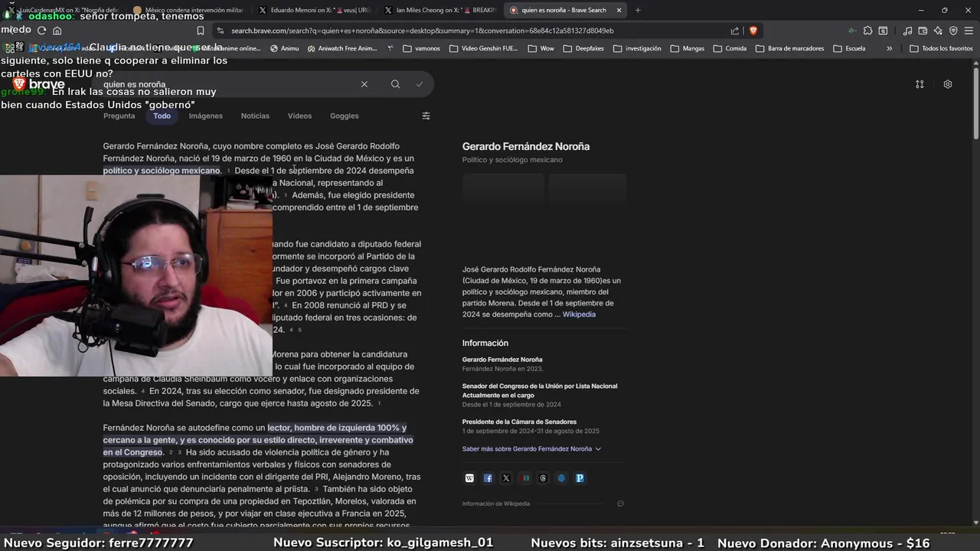980x551 pixels.
Task: Clear the search query with the X
Action: pyautogui.click(x=364, y=84)
